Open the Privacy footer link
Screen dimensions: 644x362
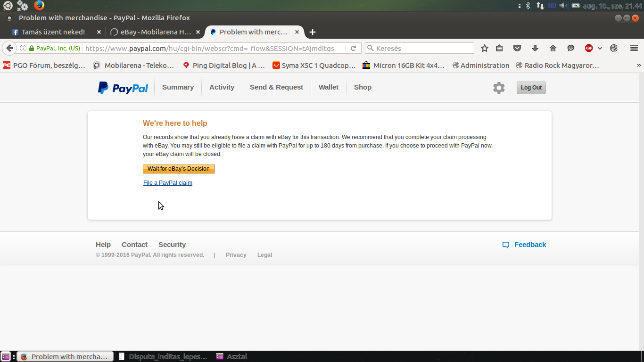[236, 255]
